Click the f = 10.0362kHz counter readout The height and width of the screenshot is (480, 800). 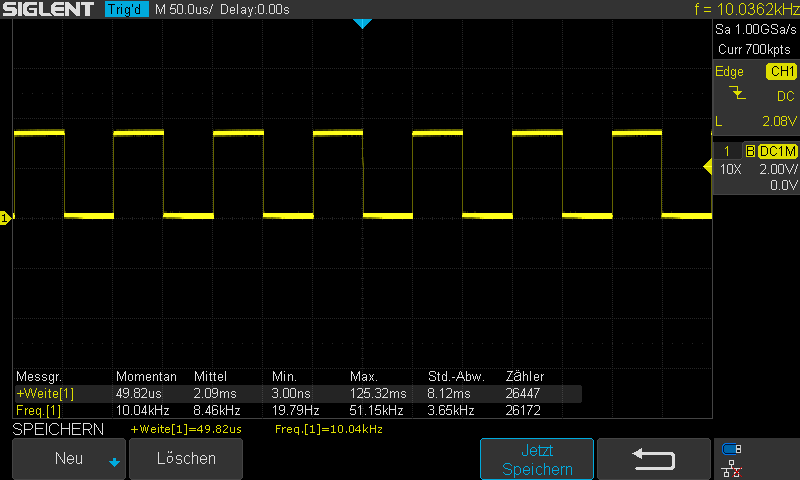(x=746, y=9)
